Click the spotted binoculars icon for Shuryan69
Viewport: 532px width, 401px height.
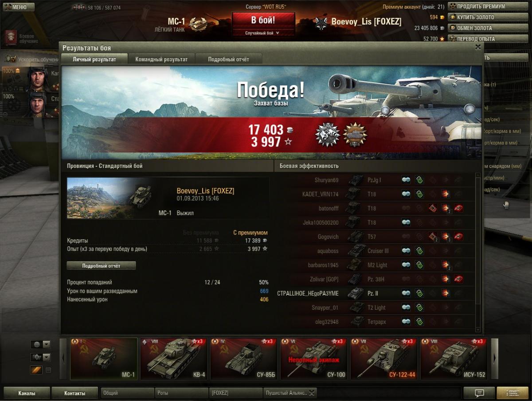pyautogui.click(x=406, y=180)
